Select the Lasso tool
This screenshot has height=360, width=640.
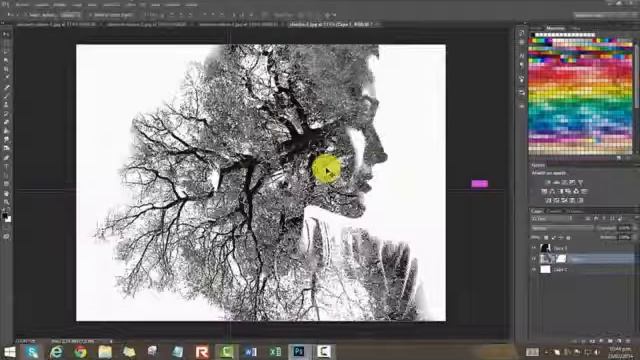pyautogui.click(x=6, y=52)
